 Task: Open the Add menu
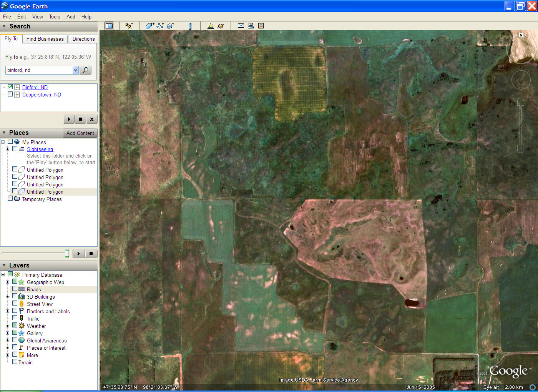coord(71,17)
